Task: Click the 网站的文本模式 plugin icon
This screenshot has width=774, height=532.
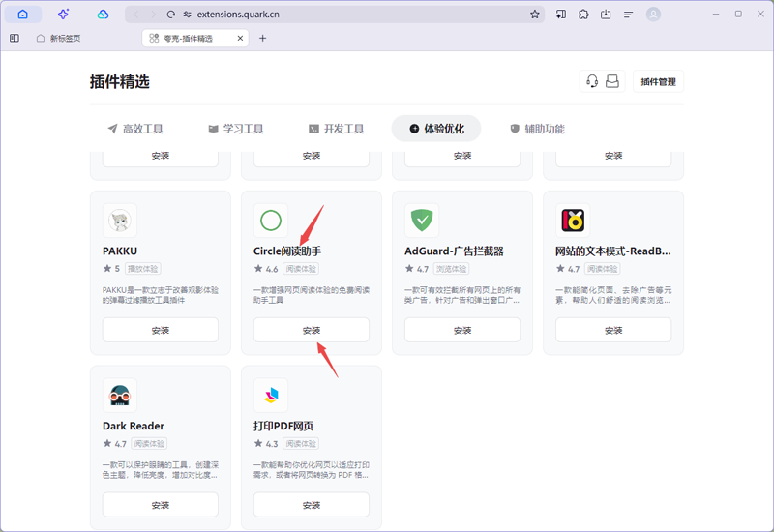Action: point(573,221)
